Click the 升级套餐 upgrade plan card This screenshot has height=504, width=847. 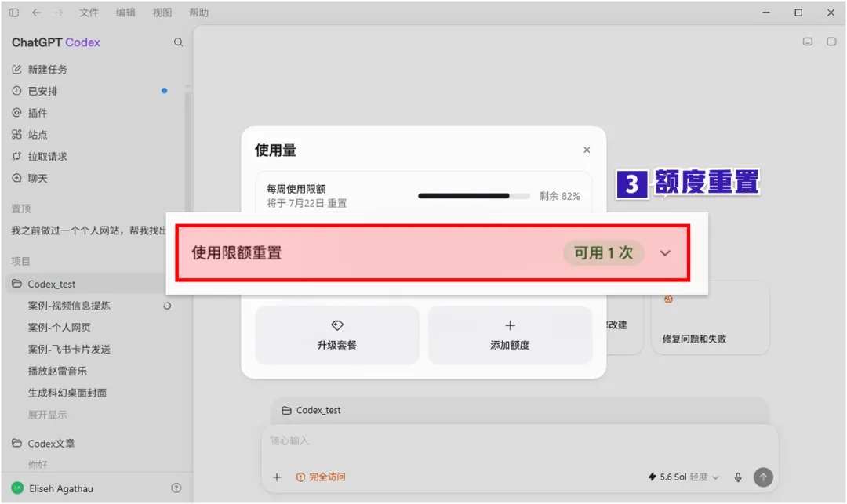[x=337, y=335]
